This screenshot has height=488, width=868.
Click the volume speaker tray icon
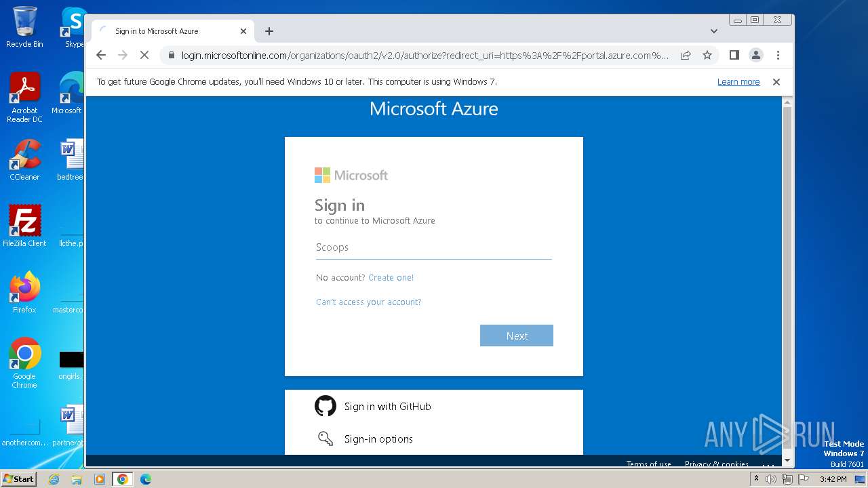(771, 479)
